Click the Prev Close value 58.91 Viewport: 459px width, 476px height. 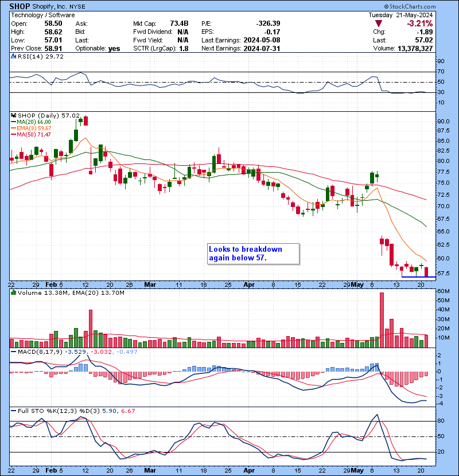point(53,49)
